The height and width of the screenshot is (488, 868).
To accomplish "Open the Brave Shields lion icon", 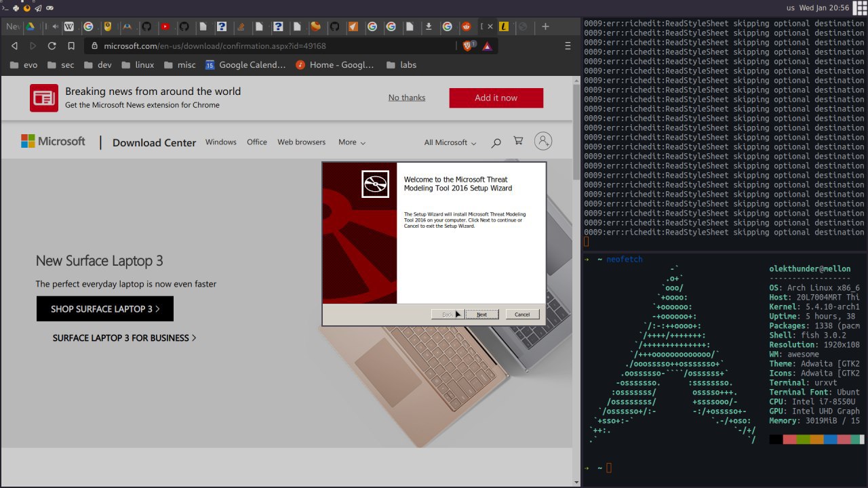I will pos(467,45).
